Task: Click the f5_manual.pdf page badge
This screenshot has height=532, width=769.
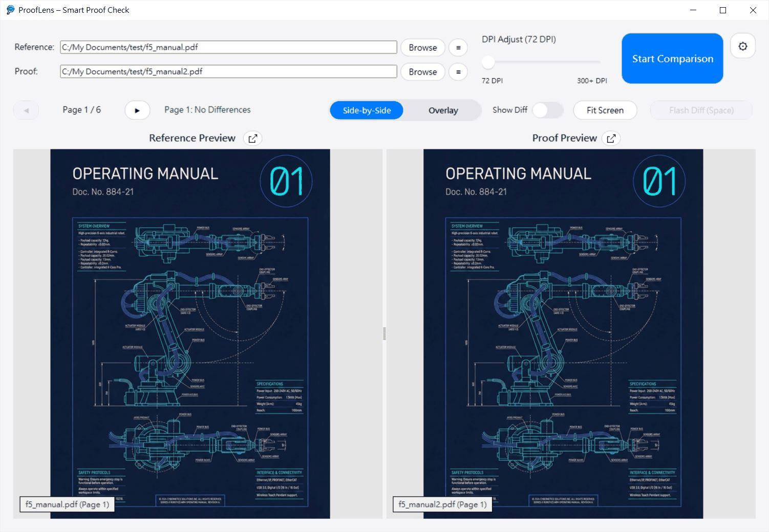Action: [x=67, y=504]
